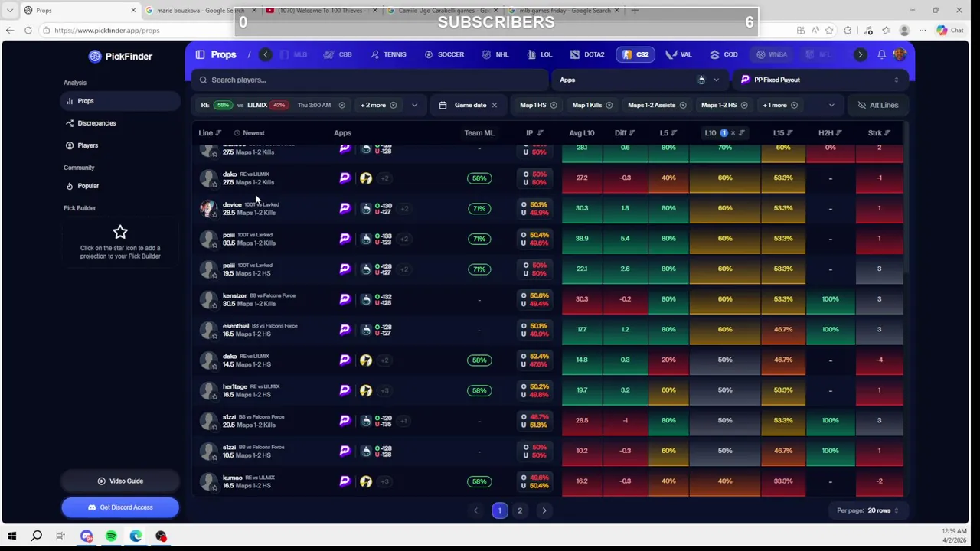This screenshot has width=980, height=551.
Task: Star the poiii 33.5 Maps 1-2 Kills projection
Action: click(x=214, y=246)
